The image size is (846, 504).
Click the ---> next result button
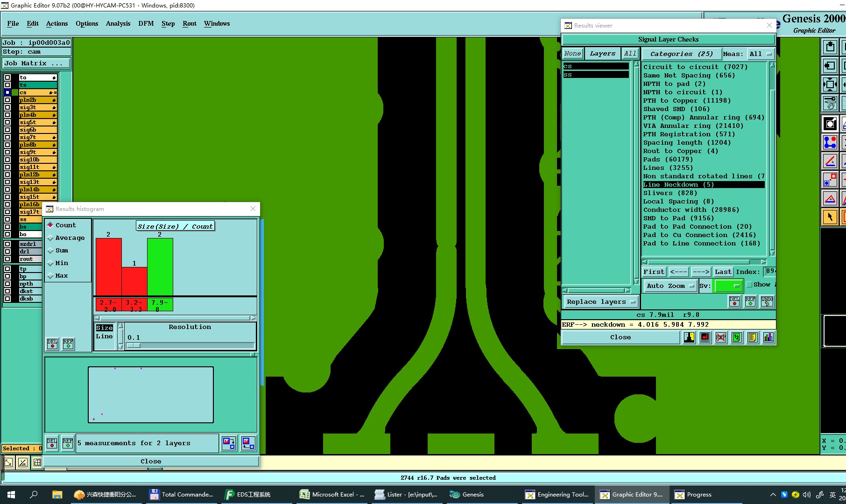point(701,272)
